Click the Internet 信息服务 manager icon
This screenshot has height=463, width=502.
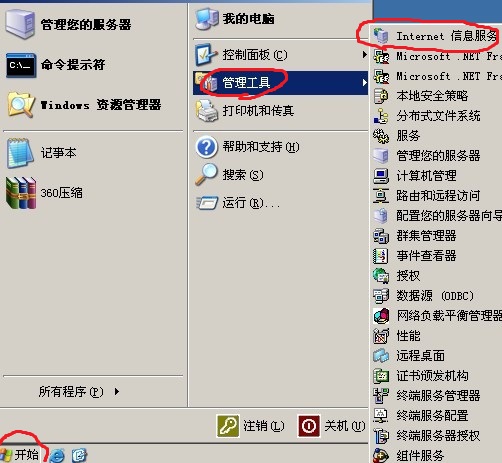381,36
